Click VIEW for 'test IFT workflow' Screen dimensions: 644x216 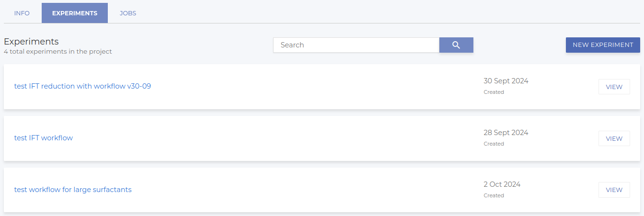(x=614, y=138)
